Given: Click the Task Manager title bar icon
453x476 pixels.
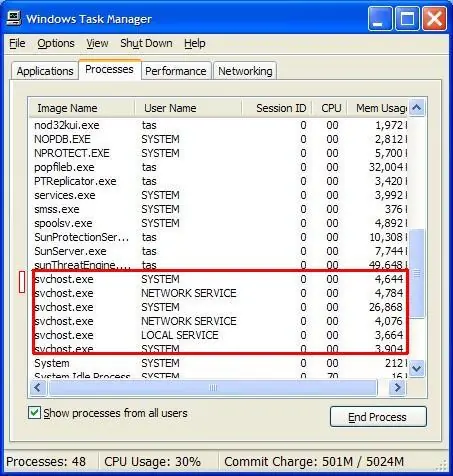Looking at the screenshot, I should tap(14, 18).
